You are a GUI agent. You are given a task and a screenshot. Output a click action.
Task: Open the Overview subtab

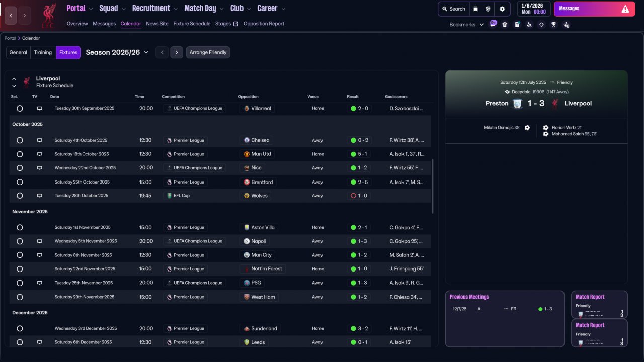[x=77, y=24]
